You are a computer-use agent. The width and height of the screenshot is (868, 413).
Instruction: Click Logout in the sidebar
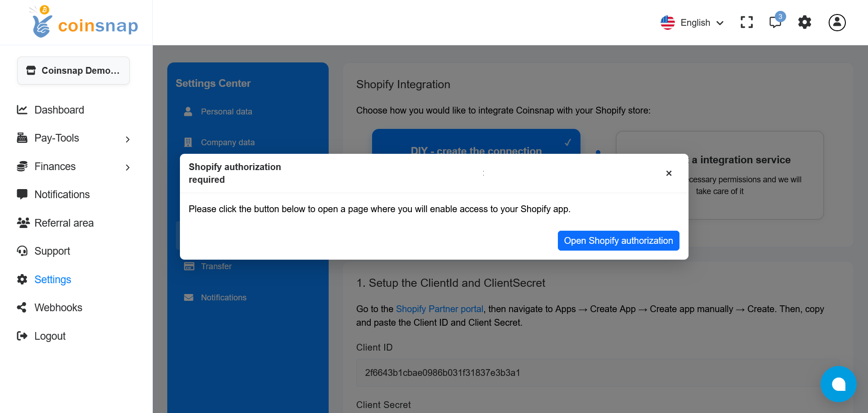click(x=50, y=336)
